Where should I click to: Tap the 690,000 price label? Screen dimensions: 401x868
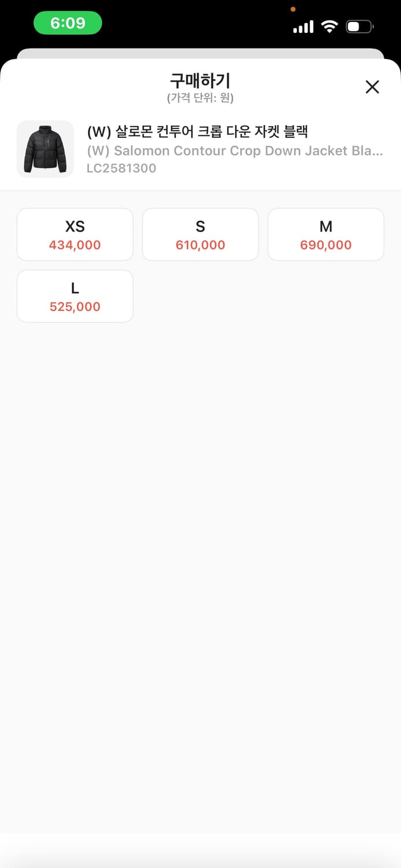coord(326,245)
